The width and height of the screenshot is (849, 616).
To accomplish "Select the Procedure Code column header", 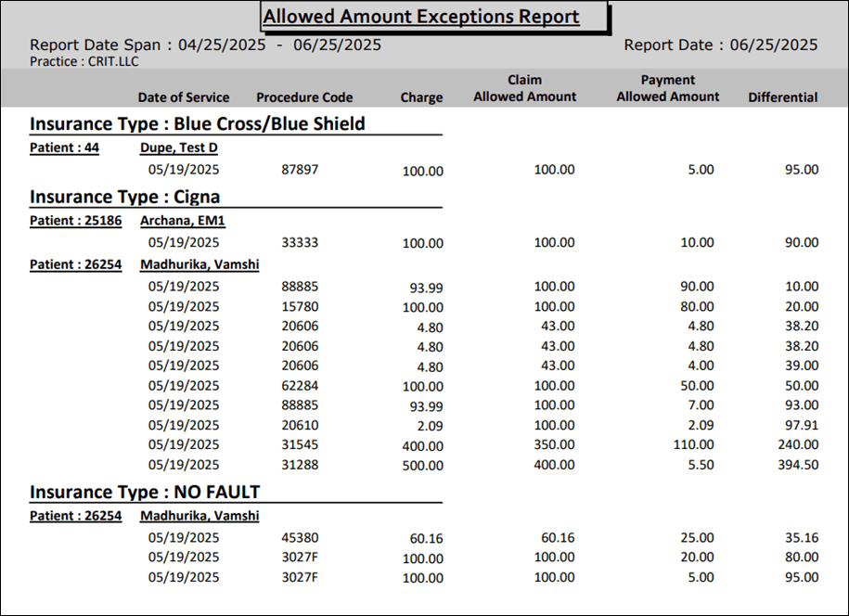I will click(304, 97).
